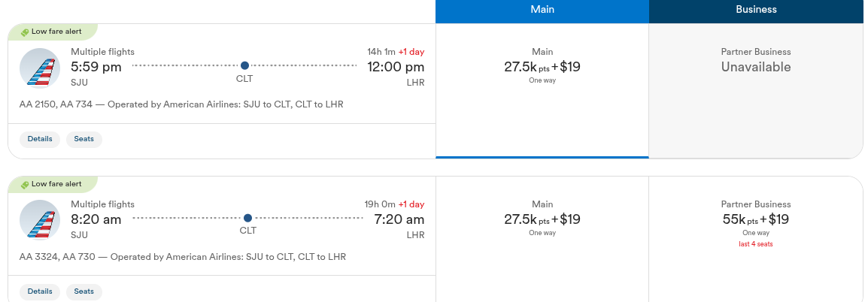868x302 pixels.
Task: Select Main 27.5k pts fare, 5:59 pm flight
Action: click(542, 67)
